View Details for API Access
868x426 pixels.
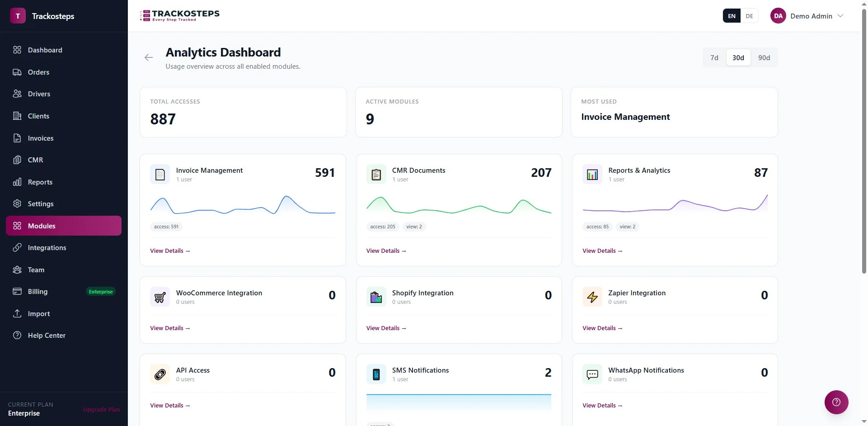pos(170,405)
